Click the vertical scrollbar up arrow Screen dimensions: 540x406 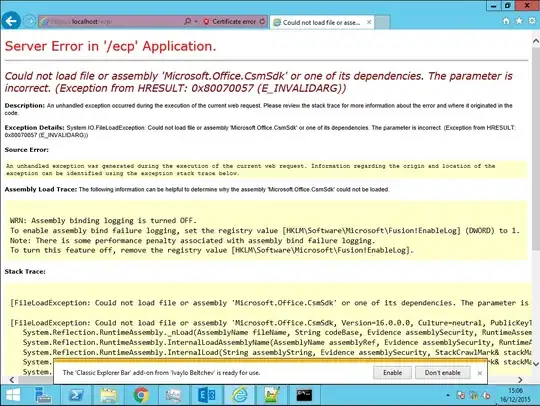[536, 41]
